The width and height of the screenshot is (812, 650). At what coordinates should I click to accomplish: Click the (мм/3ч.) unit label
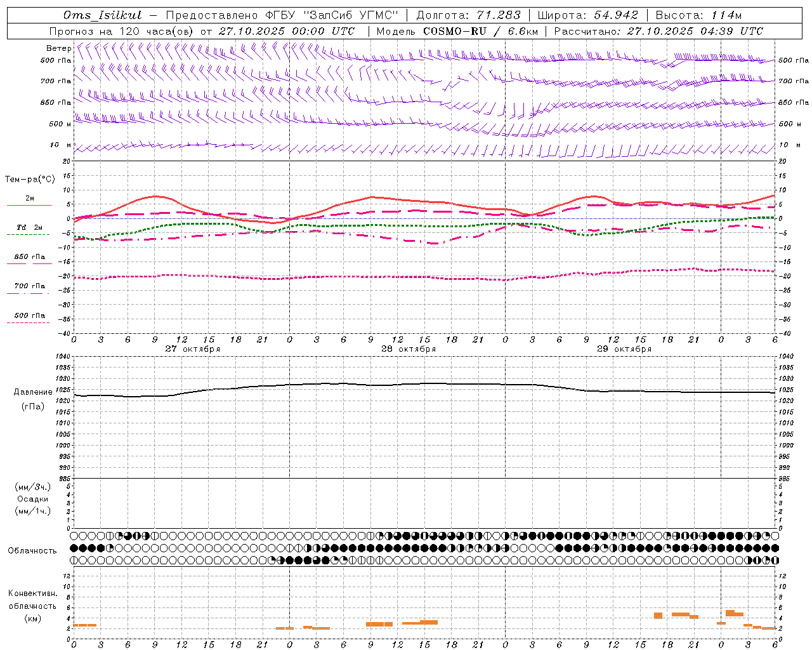click(33, 487)
